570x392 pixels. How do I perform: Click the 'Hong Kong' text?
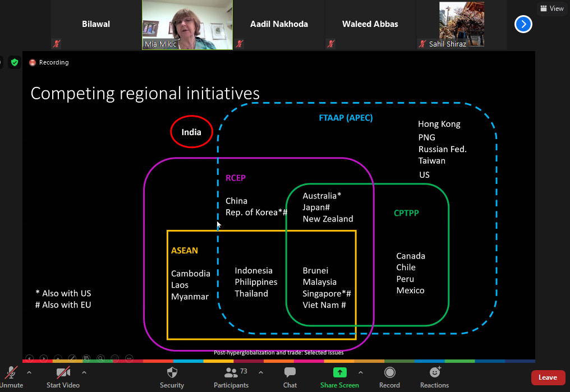tap(439, 124)
